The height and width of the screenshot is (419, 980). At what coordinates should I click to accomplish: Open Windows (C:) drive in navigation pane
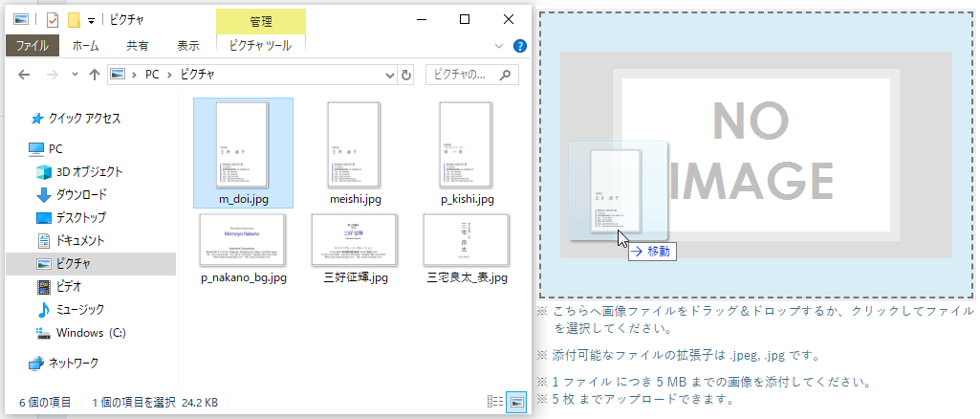coord(81,333)
